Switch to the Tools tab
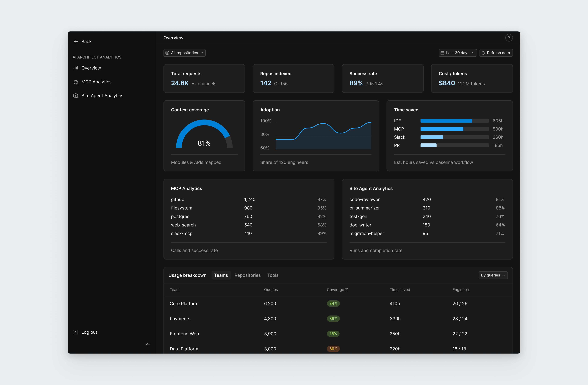The width and height of the screenshot is (588, 385). [273, 275]
